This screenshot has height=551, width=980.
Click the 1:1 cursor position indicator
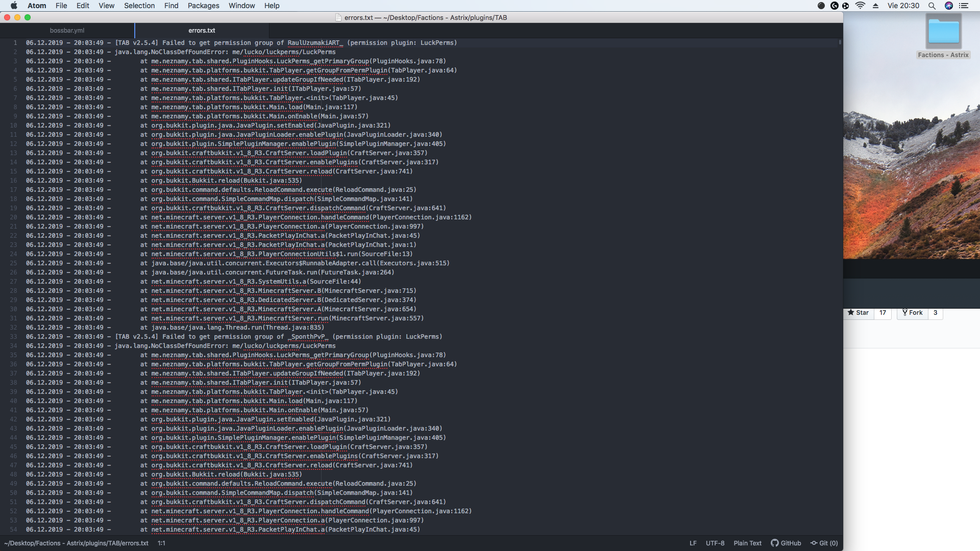coord(161,543)
